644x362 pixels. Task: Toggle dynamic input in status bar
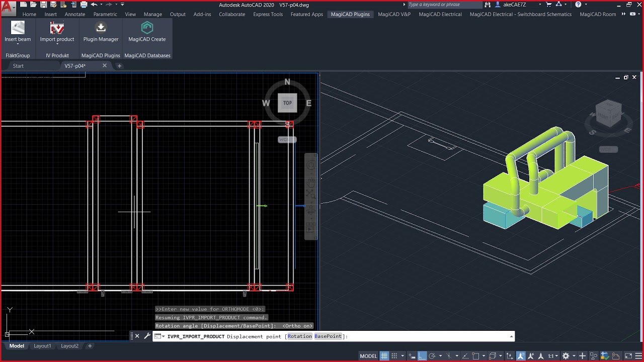412,356
